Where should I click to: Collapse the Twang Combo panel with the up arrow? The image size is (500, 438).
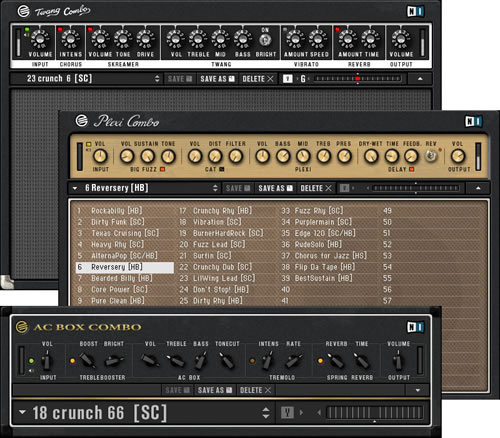[x=420, y=79]
